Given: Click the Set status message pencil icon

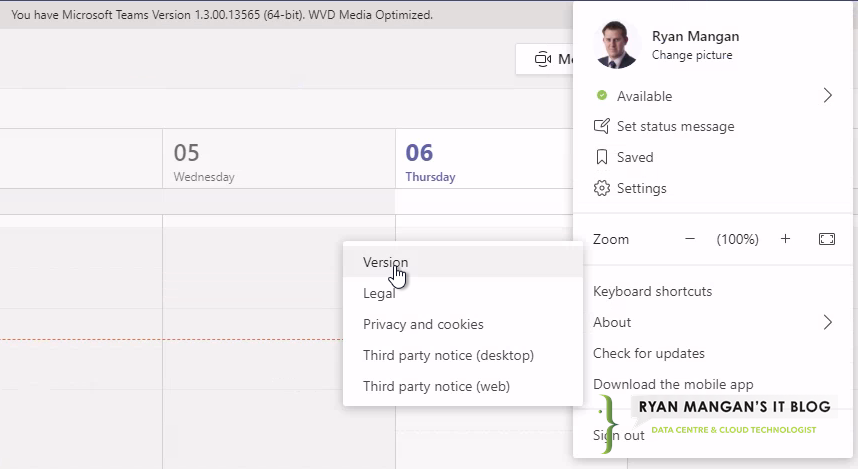Looking at the screenshot, I should click(601, 126).
